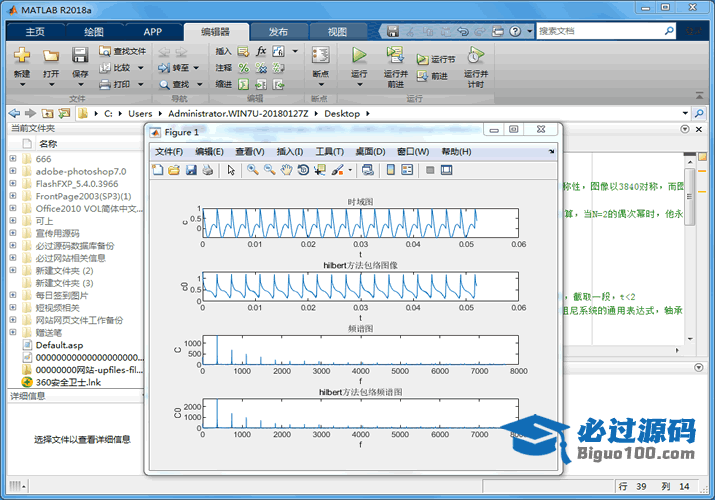Click the editor scroll down arrow

point(690,339)
